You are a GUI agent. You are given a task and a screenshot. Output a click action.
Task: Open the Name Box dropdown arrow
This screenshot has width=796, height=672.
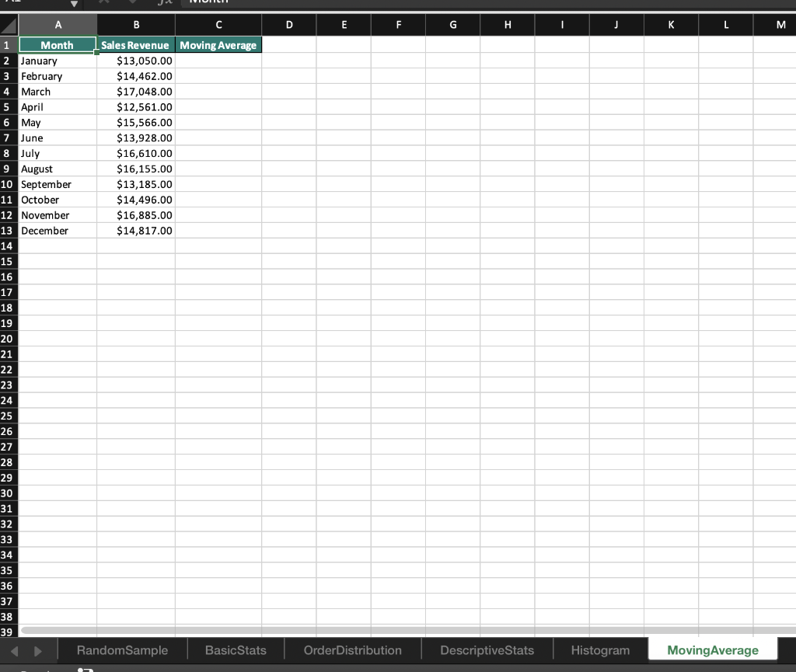75,3
